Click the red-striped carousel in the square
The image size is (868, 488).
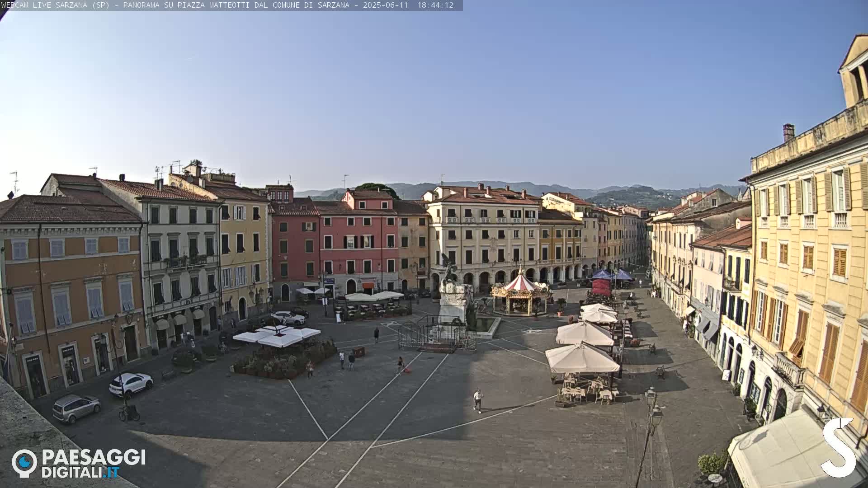pyautogui.click(x=521, y=293)
